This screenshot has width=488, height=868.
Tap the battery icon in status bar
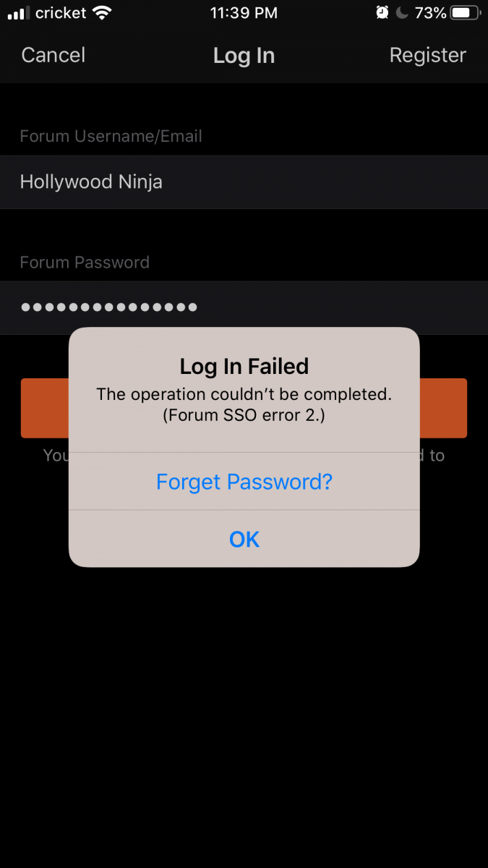[466, 13]
